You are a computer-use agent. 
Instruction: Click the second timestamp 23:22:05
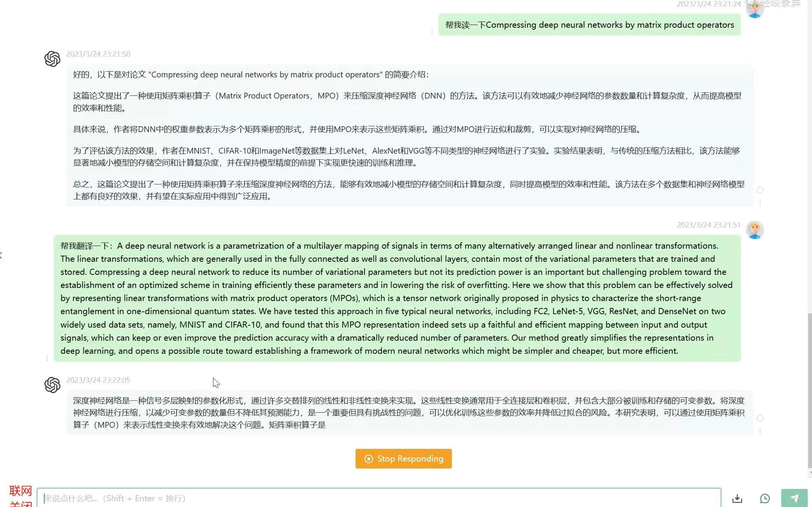coord(98,380)
